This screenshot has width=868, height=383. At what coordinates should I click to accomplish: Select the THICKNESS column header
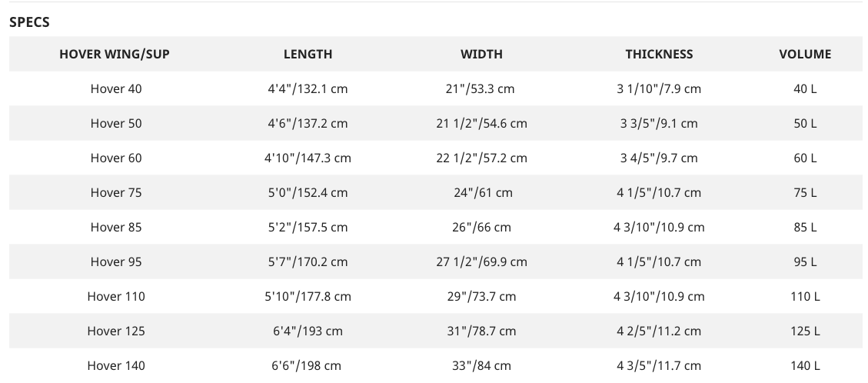[x=659, y=55]
